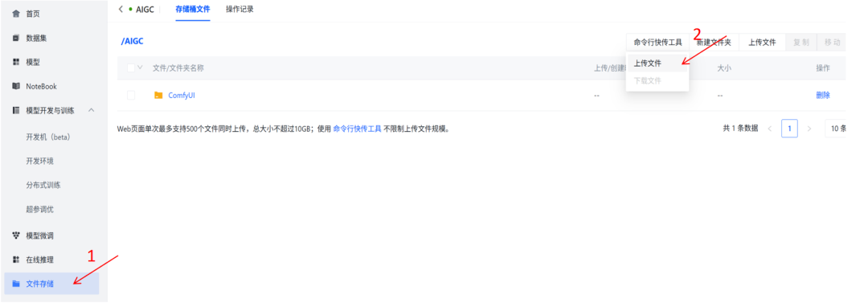Go back using the arrow beside AIGC

point(121,10)
